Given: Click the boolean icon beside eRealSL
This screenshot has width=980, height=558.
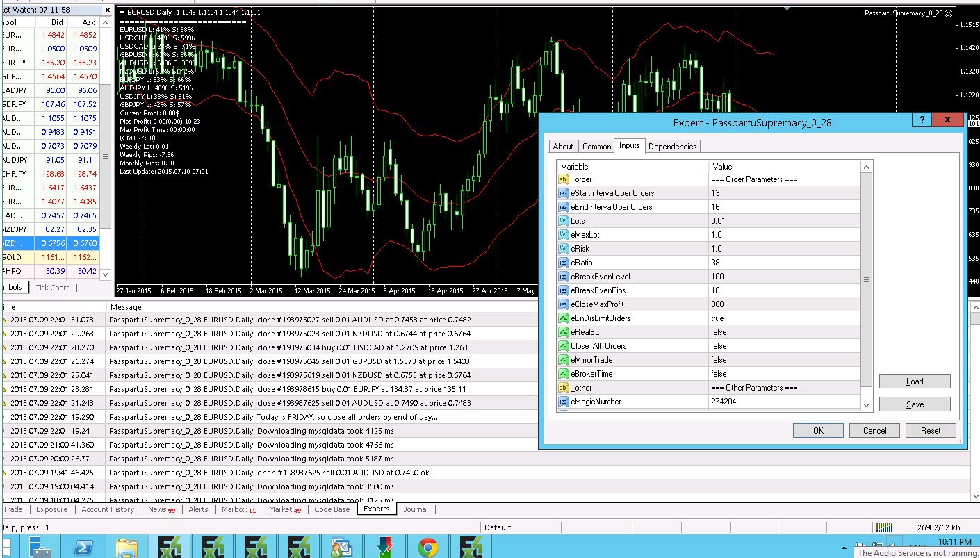Looking at the screenshot, I should click(563, 332).
